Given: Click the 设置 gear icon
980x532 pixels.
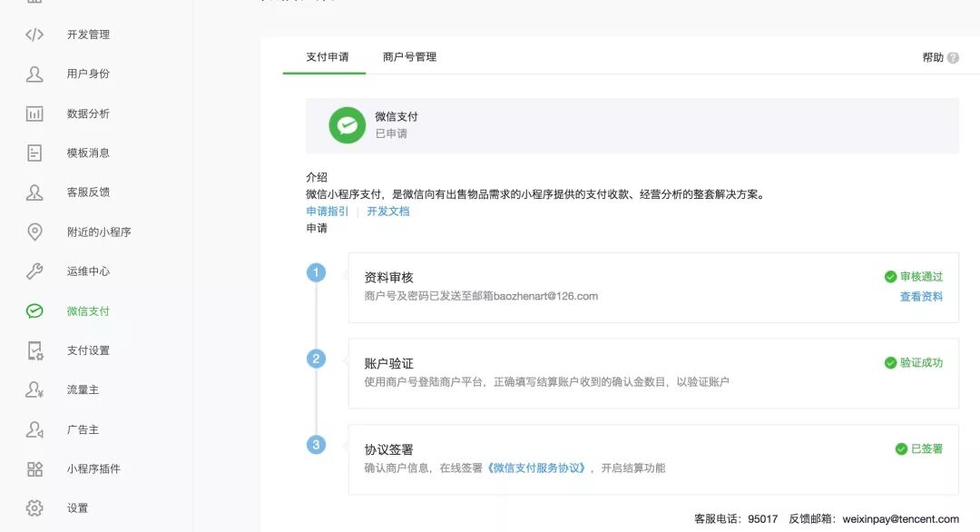Looking at the screenshot, I should tap(34, 508).
